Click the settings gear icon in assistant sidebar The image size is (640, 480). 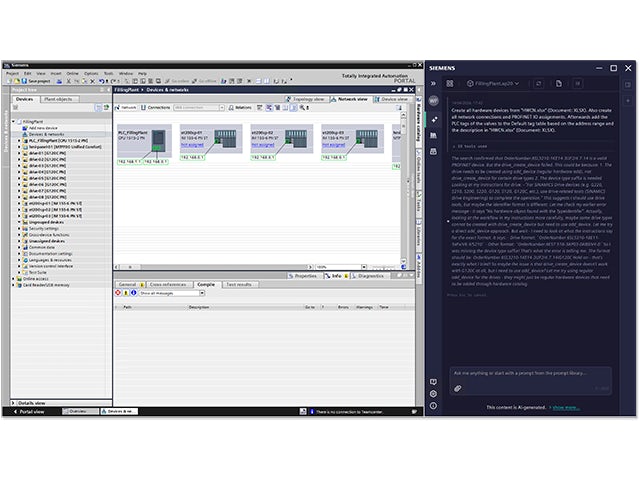click(433, 394)
